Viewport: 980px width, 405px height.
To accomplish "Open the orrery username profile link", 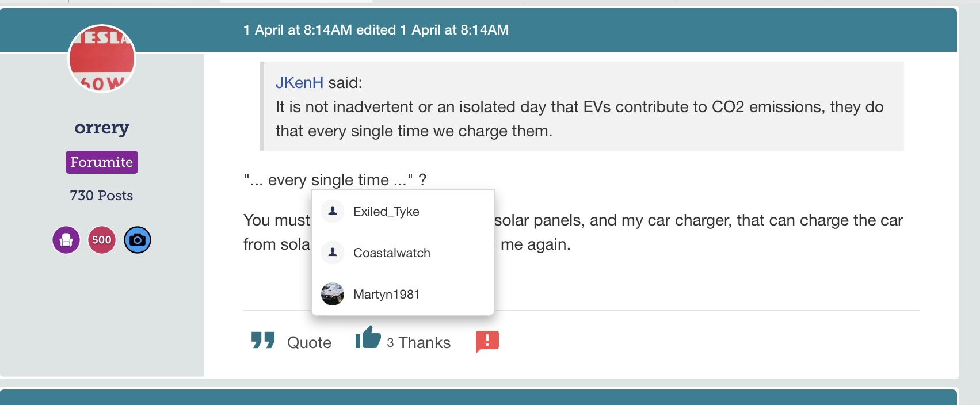I will [102, 127].
